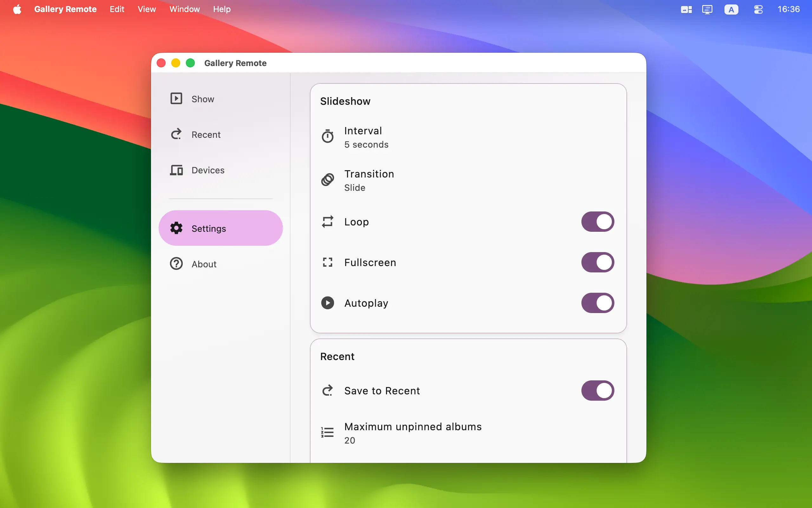Click the Fullscreen corner-brackets icon

click(327, 262)
